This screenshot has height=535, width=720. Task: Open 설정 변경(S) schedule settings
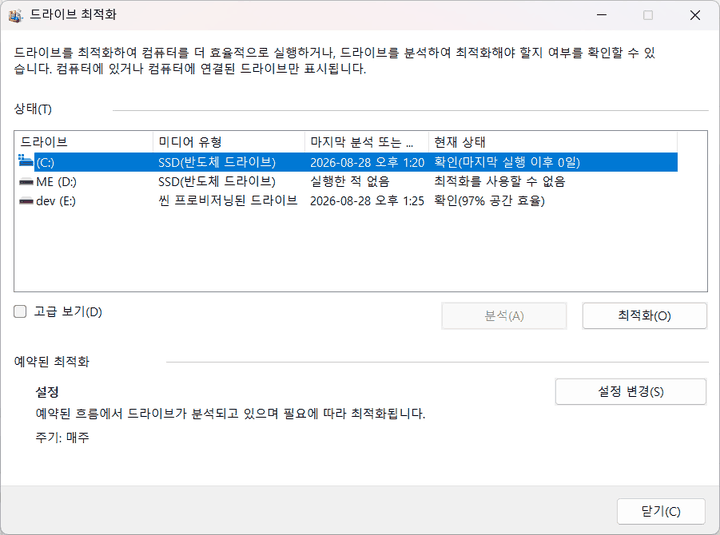tap(630, 392)
